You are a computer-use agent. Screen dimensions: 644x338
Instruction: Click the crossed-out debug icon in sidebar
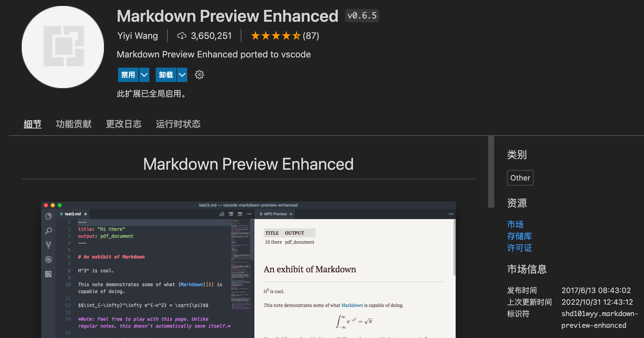[48, 260]
